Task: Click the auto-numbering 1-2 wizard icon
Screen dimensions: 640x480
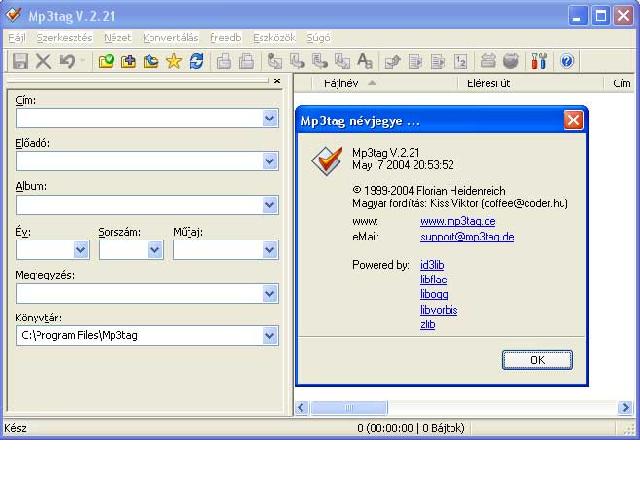Action: click(460, 61)
